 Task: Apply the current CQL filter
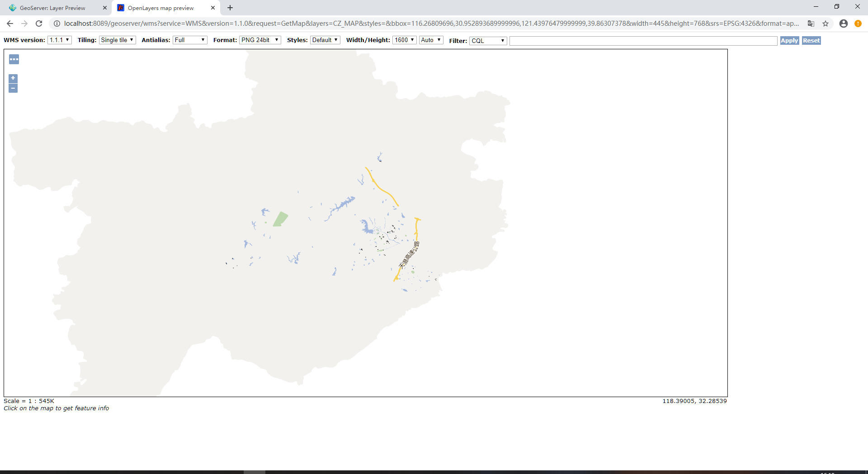(x=789, y=40)
